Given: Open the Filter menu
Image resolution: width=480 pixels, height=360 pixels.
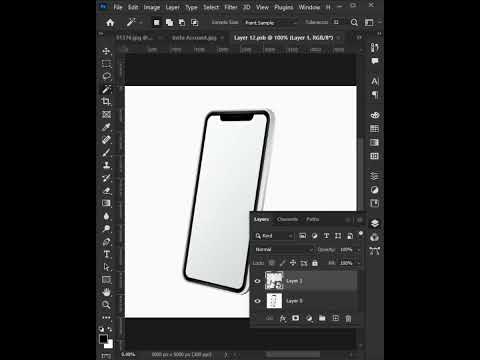Looking at the screenshot, I should 230,7.
